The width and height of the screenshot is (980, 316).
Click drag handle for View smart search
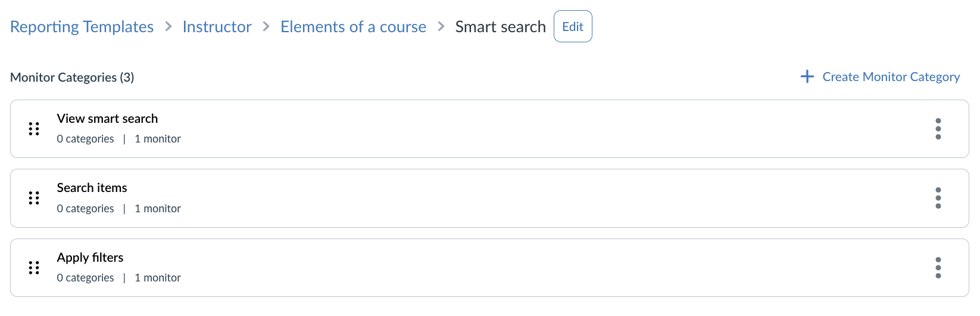coord(34,129)
